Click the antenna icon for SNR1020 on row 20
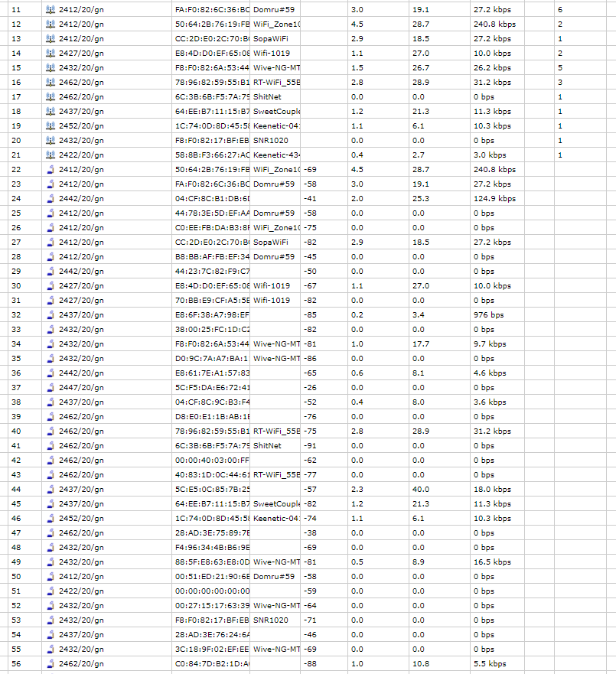Screen dimensions: 616x674 48,140
